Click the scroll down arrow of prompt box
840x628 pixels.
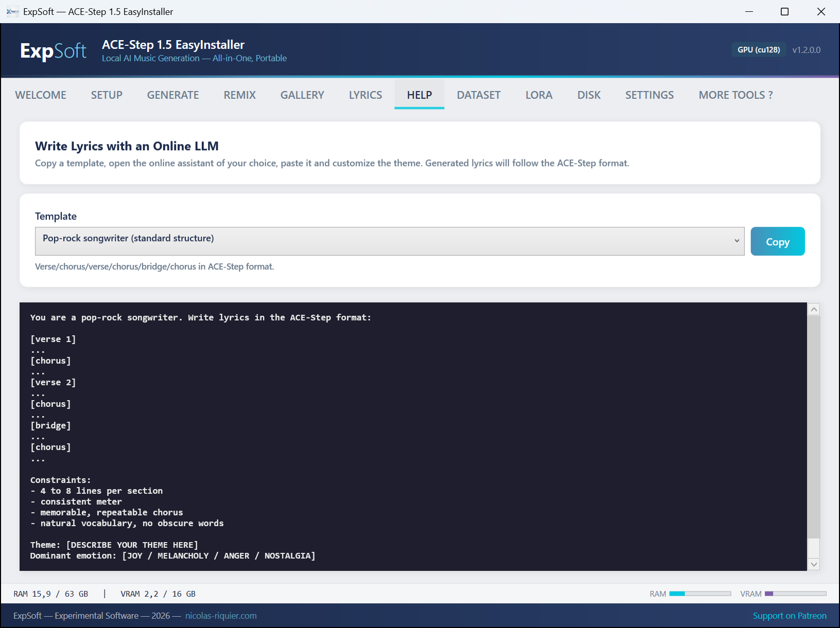[814, 564]
